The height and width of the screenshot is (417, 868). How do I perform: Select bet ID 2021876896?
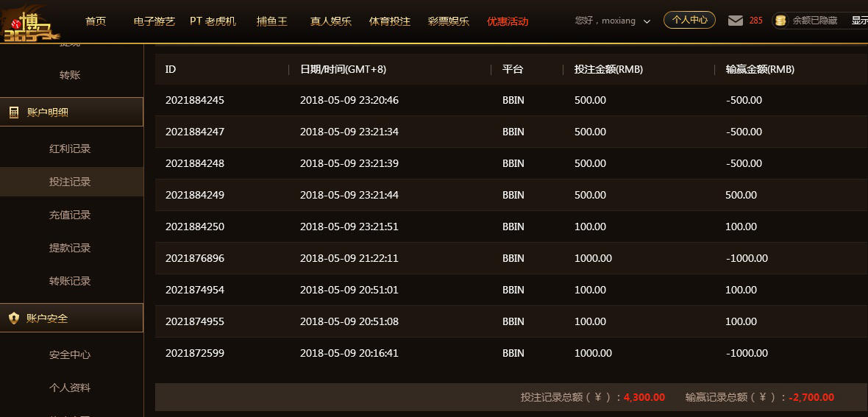coord(195,258)
